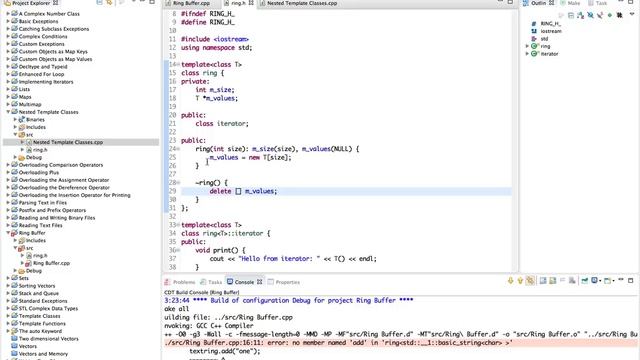The width and height of the screenshot is (640, 360).
Task: Click on 'delete [] m_values;' code line
Action: (243, 191)
